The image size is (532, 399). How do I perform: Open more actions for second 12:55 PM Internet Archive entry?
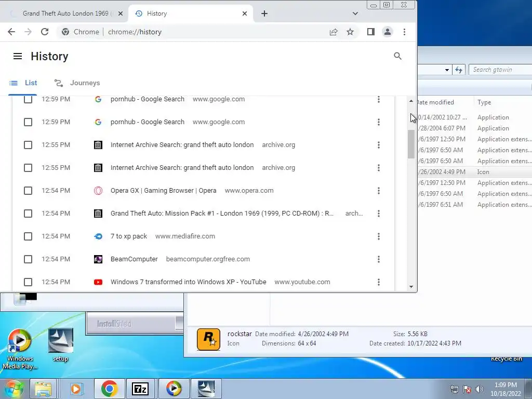tap(379, 168)
